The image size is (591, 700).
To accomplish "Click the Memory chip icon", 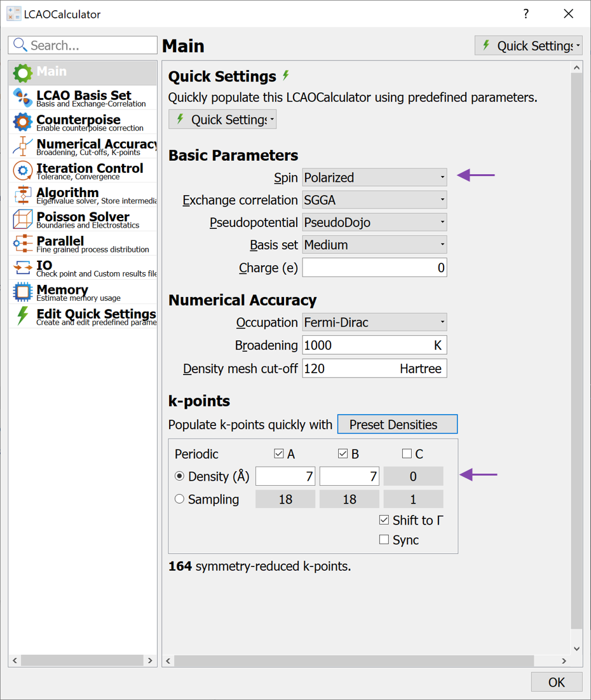I will click(22, 292).
